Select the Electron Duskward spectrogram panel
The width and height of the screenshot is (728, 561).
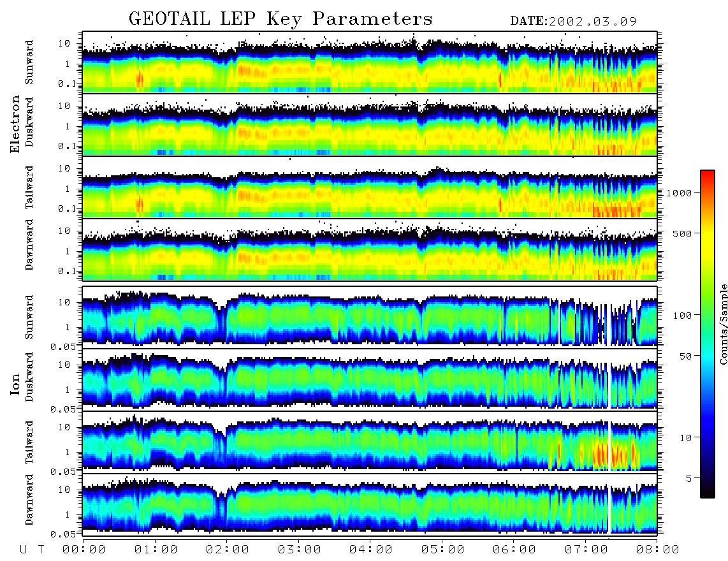(x=370, y=124)
